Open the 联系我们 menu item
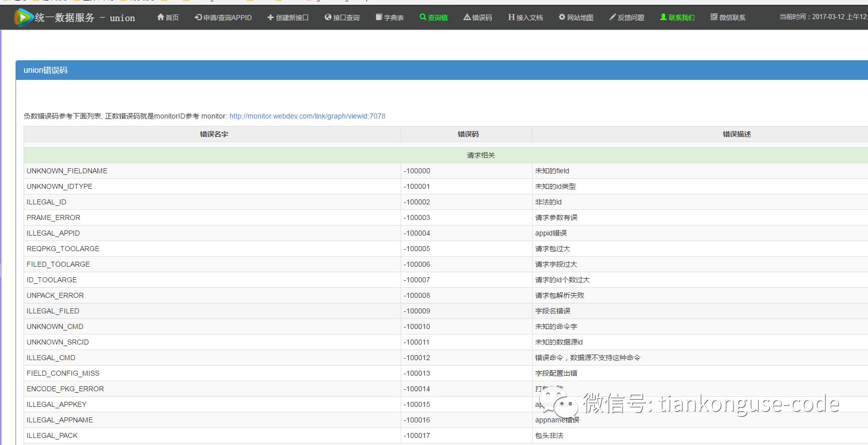 point(678,18)
